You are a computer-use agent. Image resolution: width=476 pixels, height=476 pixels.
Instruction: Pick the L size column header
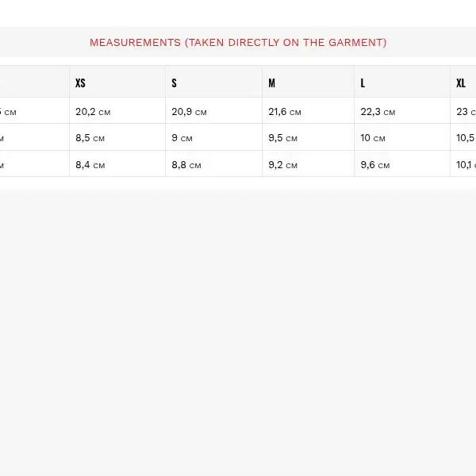(363, 83)
